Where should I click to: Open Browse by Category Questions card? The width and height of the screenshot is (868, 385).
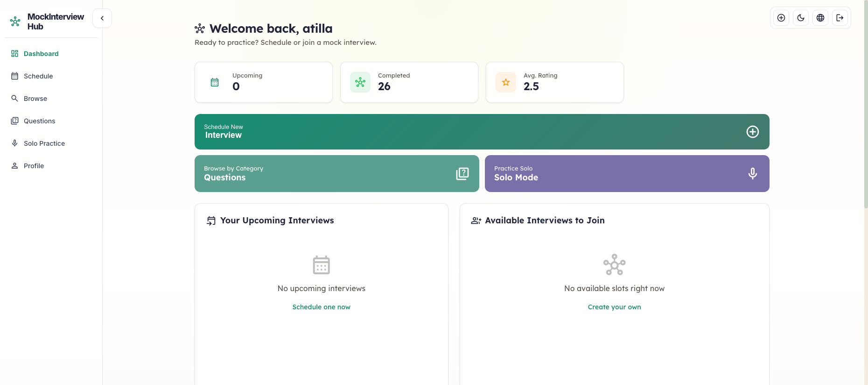click(337, 173)
